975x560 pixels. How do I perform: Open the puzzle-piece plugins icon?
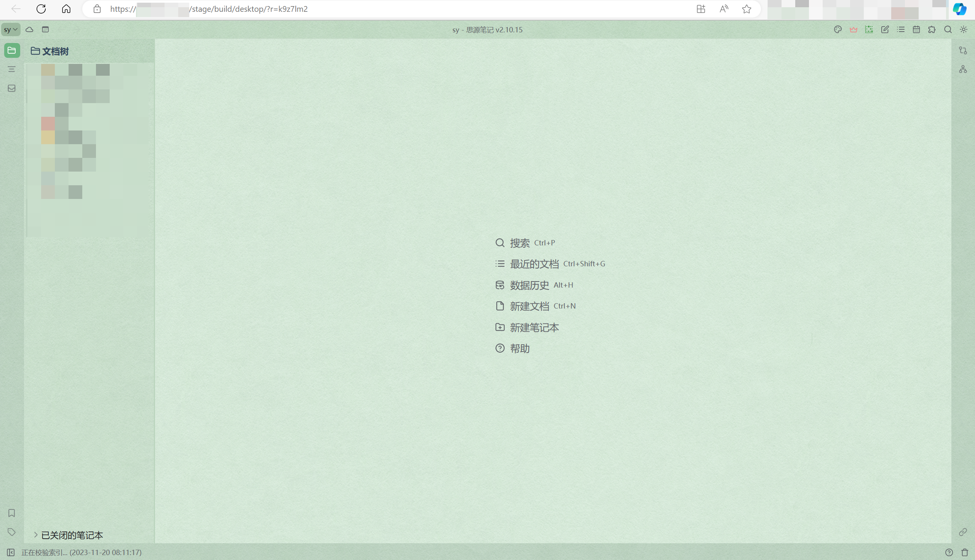(x=932, y=30)
